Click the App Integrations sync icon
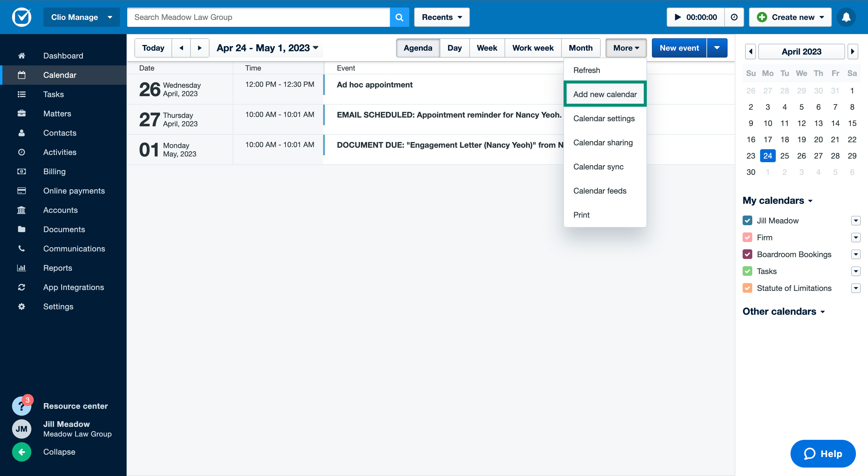This screenshot has width=868, height=476. (22, 287)
